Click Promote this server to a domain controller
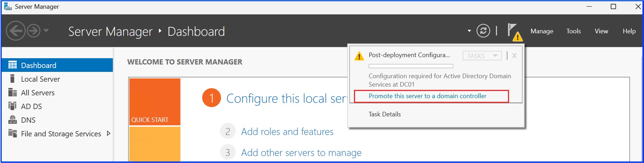 (x=427, y=96)
